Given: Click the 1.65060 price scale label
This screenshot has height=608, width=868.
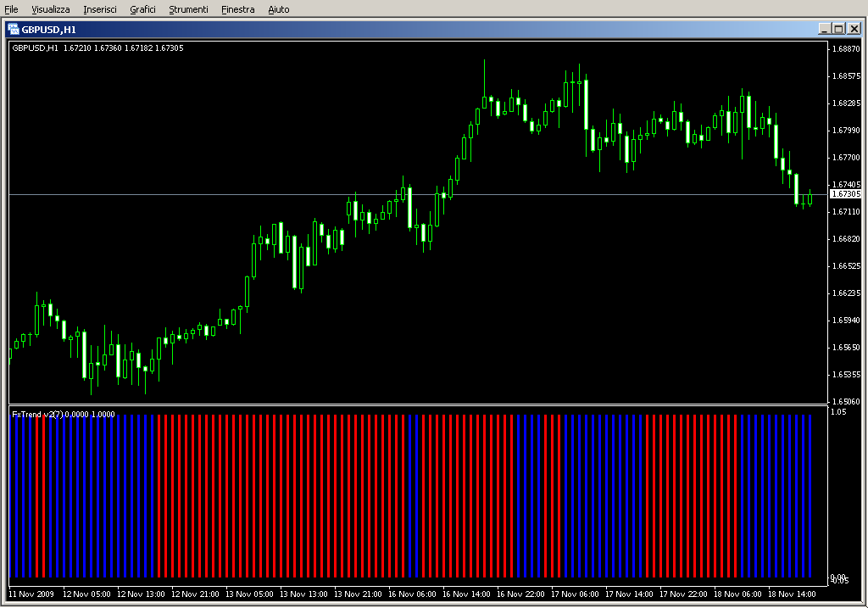Looking at the screenshot, I should pyautogui.click(x=847, y=401).
